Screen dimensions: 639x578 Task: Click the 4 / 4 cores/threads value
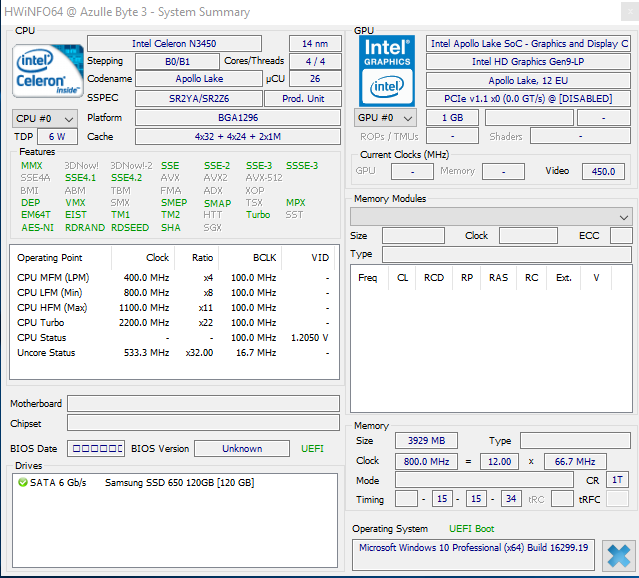pyautogui.click(x=315, y=62)
